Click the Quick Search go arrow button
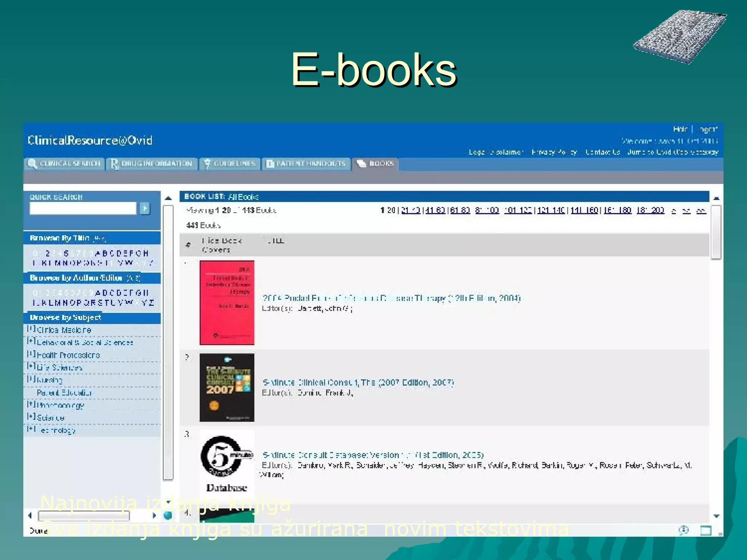Viewport: 747px width, 560px height. click(145, 209)
